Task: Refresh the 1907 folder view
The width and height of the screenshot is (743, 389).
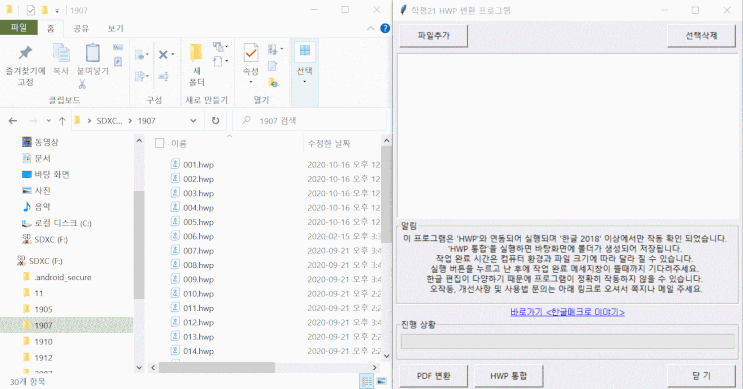Action: 216,121
